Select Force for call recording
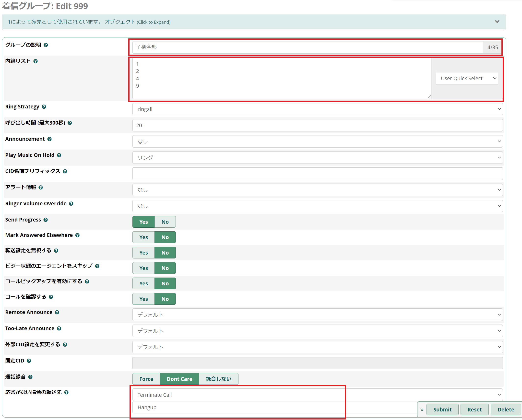Image resolution: width=522 pixels, height=420 pixels. 146,379
